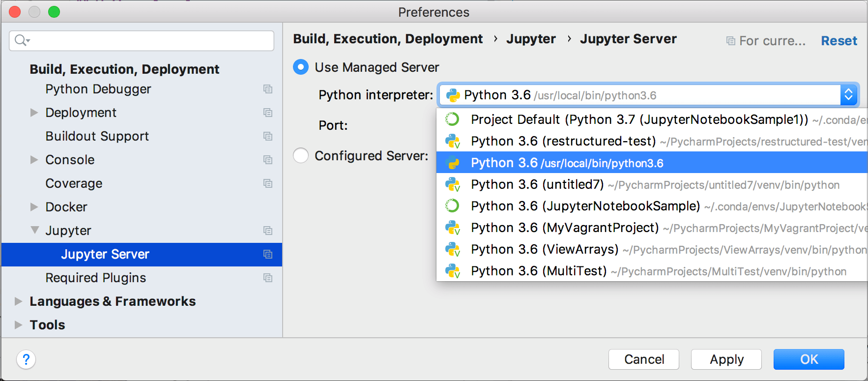This screenshot has width=868, height=381.
Task: Choose Project Default (Python 3.7) interpreter
Action: (x=652, y=119)
